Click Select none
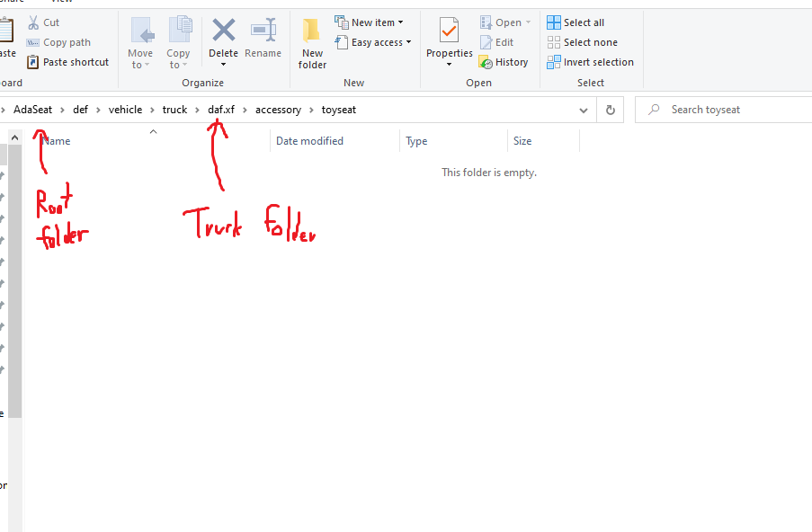This screenshot has width=812, height=532. point(582,42)
